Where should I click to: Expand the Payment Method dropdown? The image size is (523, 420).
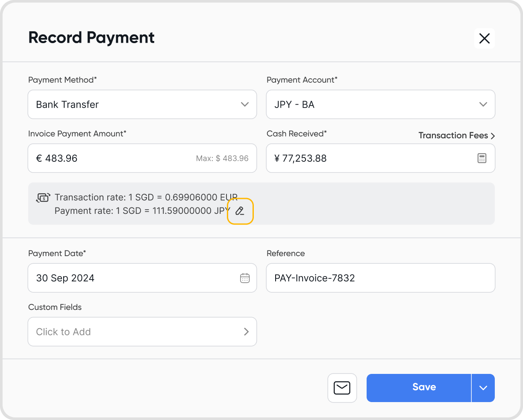click(142, 105)
